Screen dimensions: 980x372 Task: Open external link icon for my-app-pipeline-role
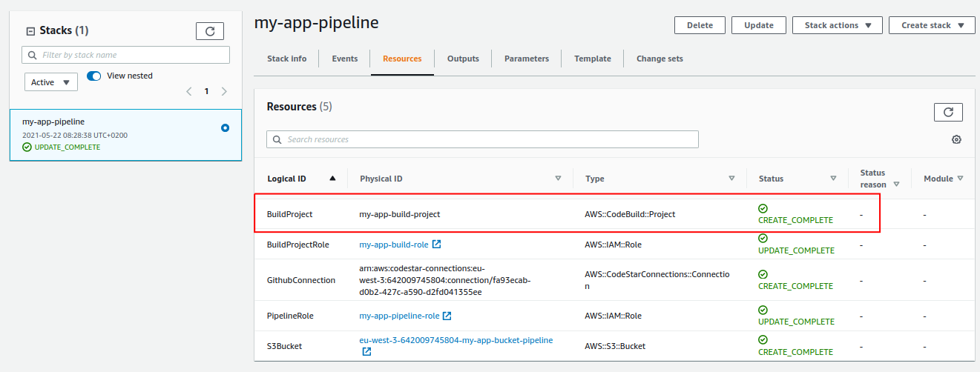[447, 316]
